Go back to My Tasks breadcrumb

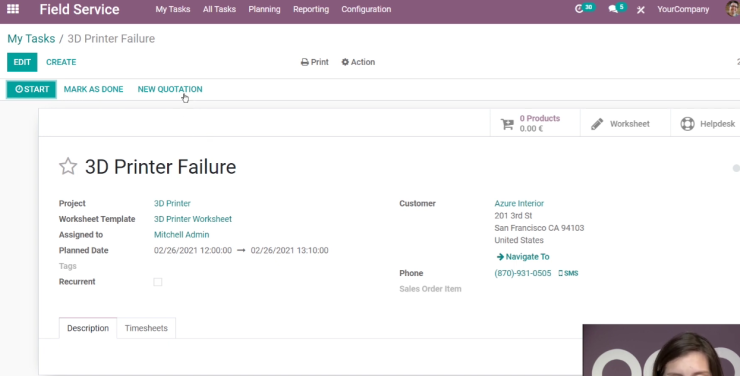click(31, 39)
